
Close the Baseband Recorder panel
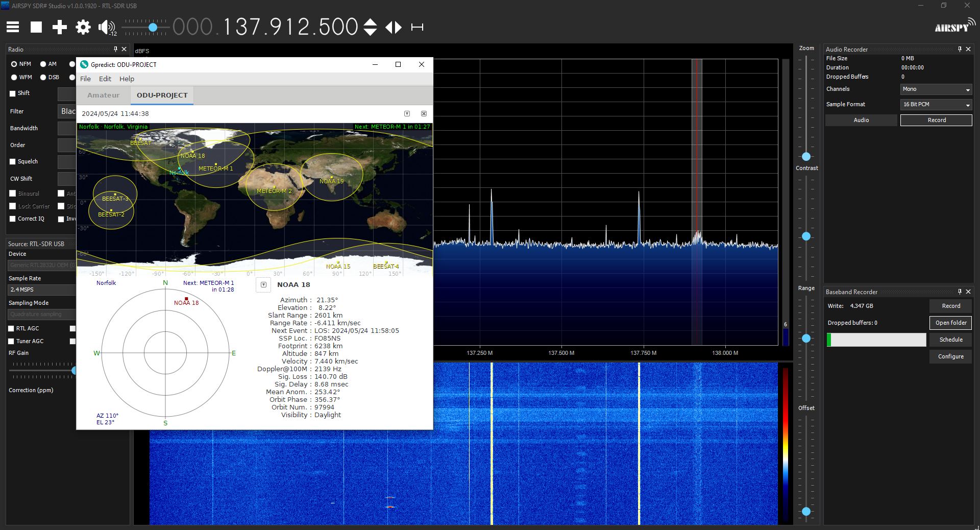968,292
